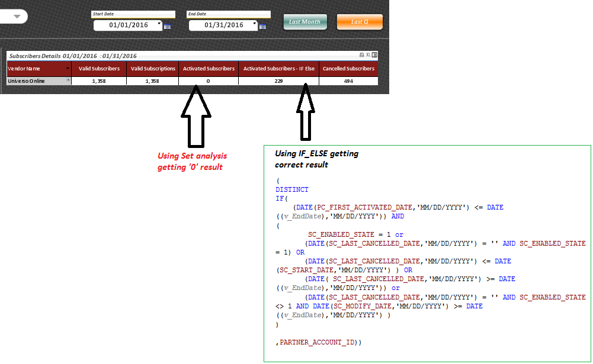
Task: Print the Subscribers Details table
Action: click(361, 55)
